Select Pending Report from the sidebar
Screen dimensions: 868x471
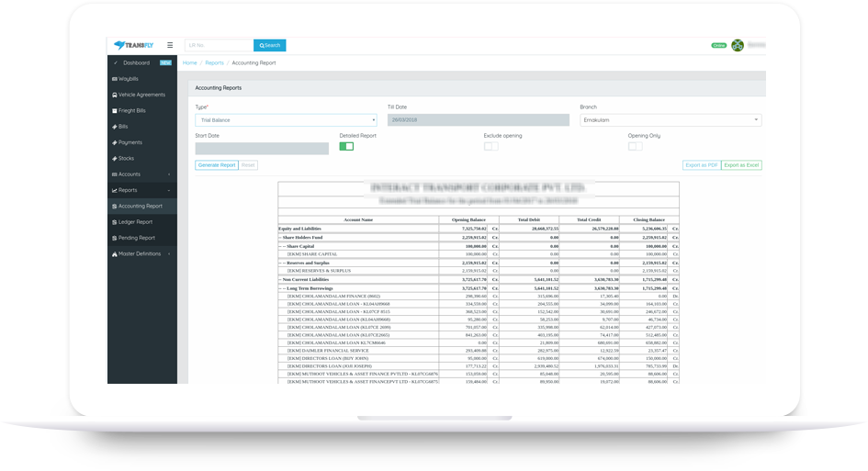point(136,238)
